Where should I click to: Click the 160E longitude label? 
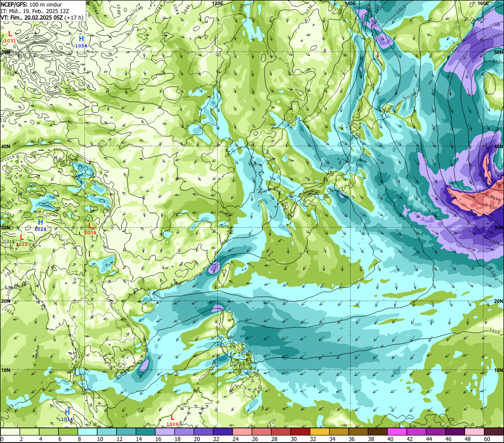tap(483, 3)
